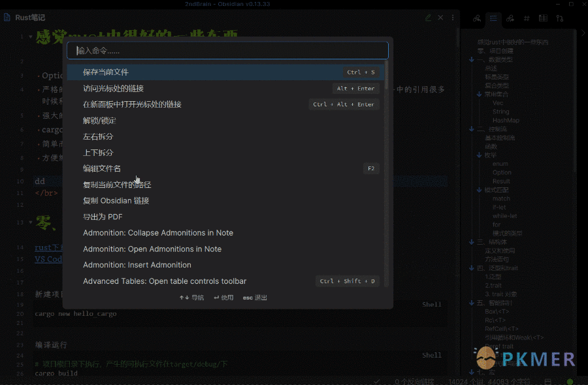Screen dimensions: 588x385
Task: Jump to enum in the outline
Action: (x=500, y=164)
